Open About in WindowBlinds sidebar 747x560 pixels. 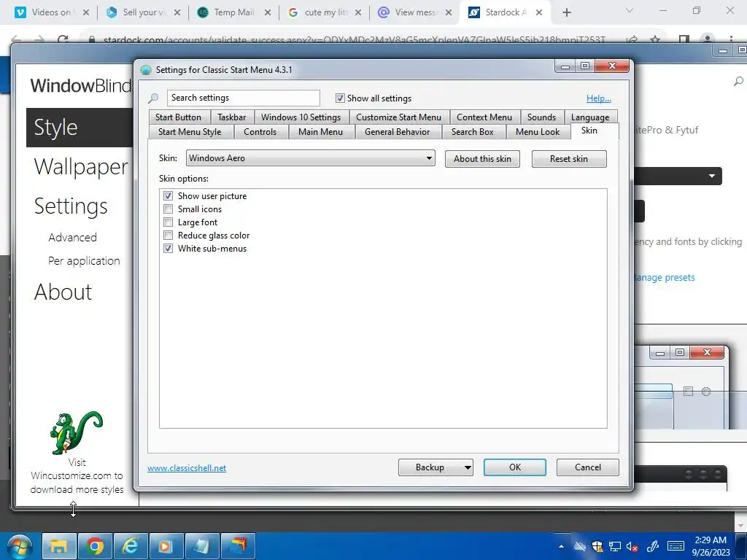tap(63, 292)
